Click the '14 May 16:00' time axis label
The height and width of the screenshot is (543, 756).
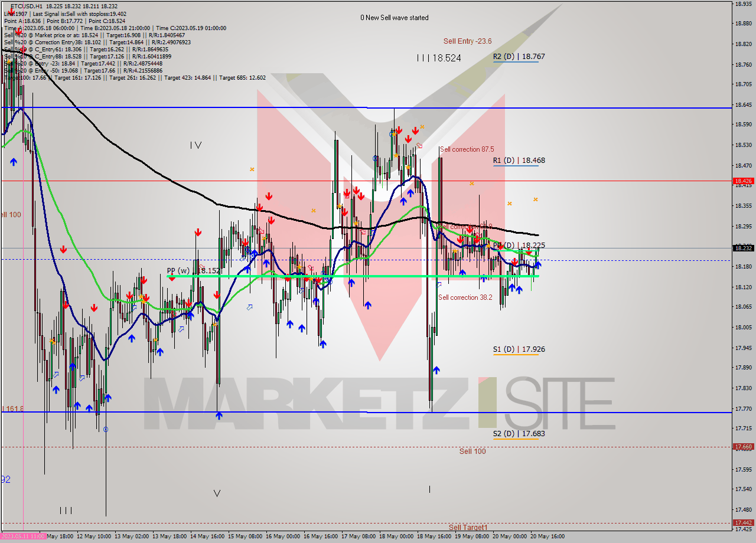click(x=207, y=537)
